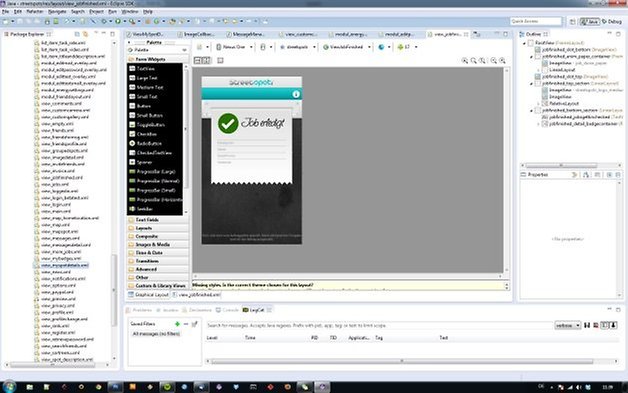Choose the ProgressBar (Large) widget

pyautogui.click(x=155, y=171)
